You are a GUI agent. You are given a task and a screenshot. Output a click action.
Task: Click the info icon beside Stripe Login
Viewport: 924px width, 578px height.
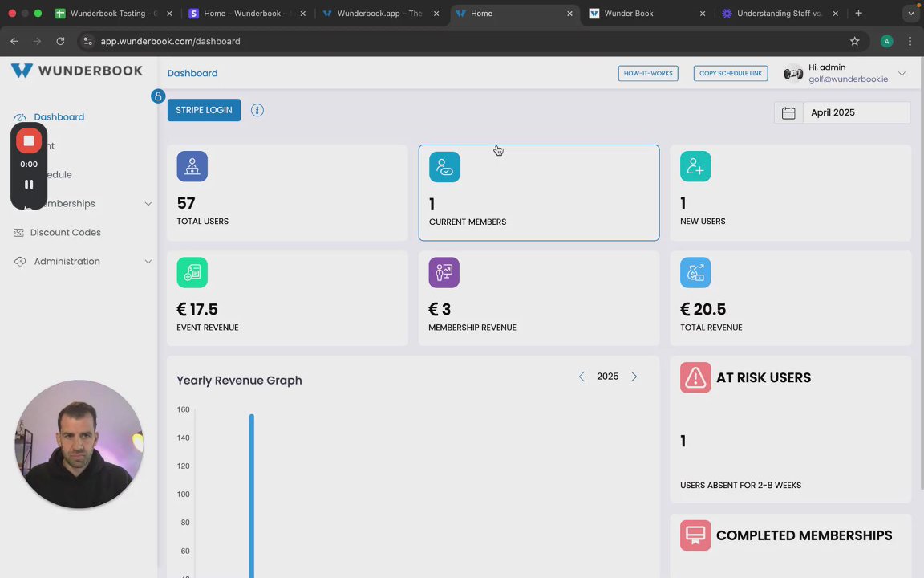click(257, 110)
